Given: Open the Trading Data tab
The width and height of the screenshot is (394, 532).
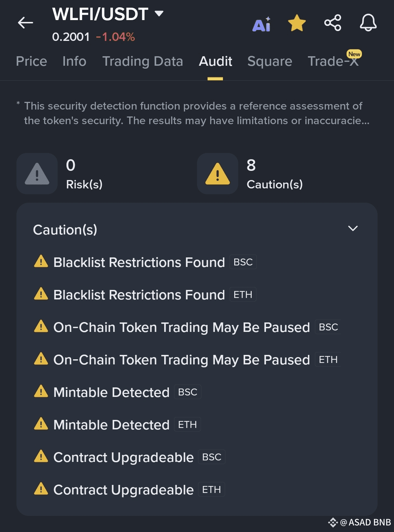Looking at the screenshot, I should click(x=143, y=61).
